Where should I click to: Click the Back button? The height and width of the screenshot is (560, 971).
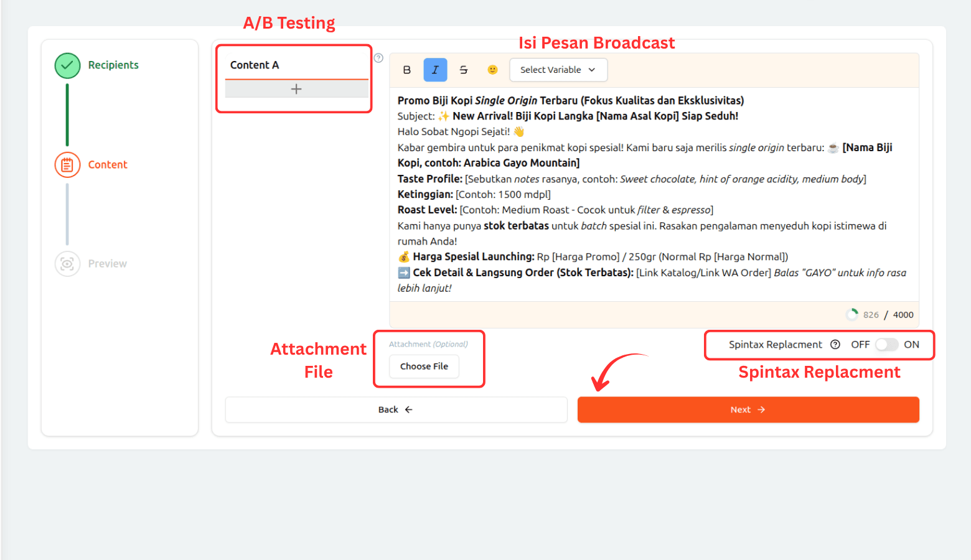(396, 409)
